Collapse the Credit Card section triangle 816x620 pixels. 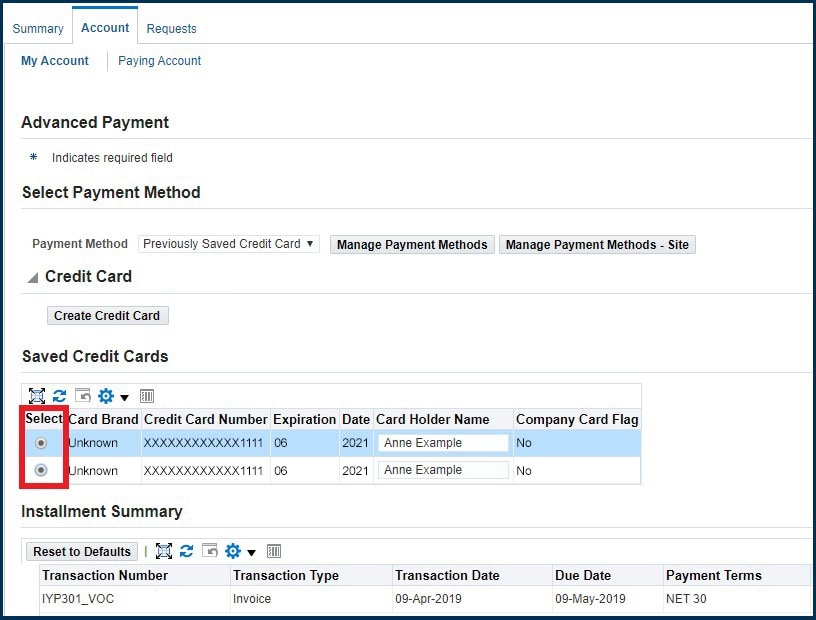click(x=32, y=277)
